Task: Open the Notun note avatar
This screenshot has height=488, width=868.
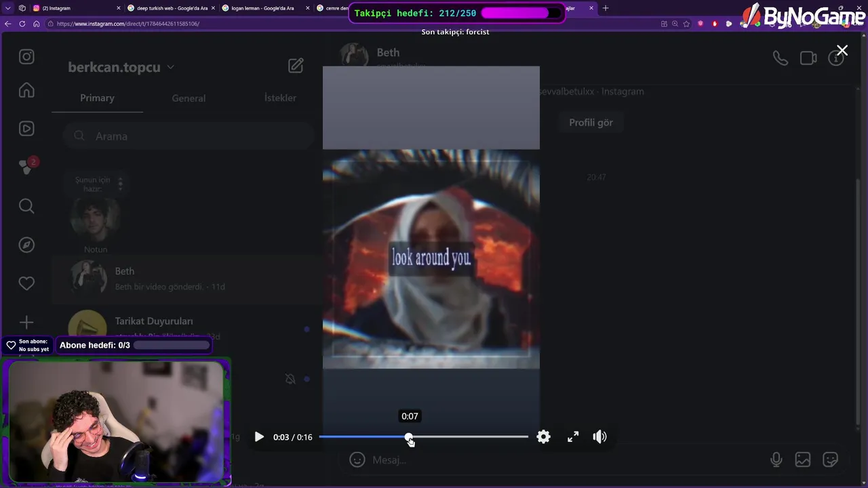Action: click(96, 218)
